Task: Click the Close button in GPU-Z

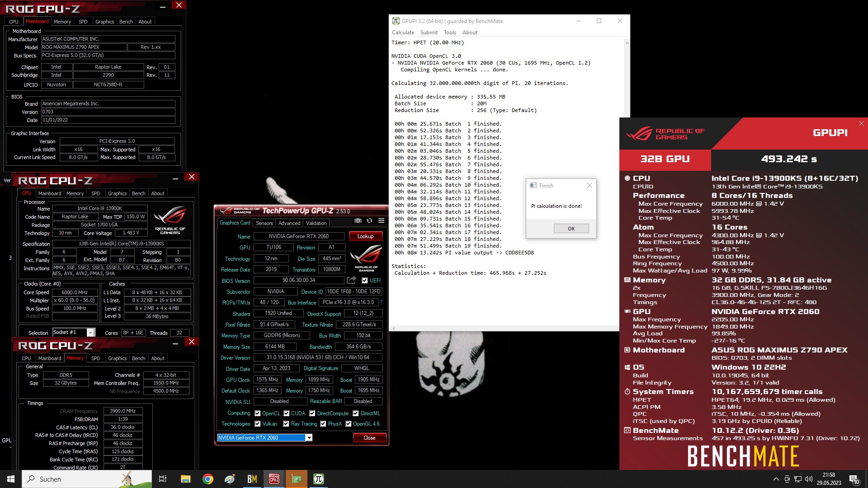Action: coord(369,437)
